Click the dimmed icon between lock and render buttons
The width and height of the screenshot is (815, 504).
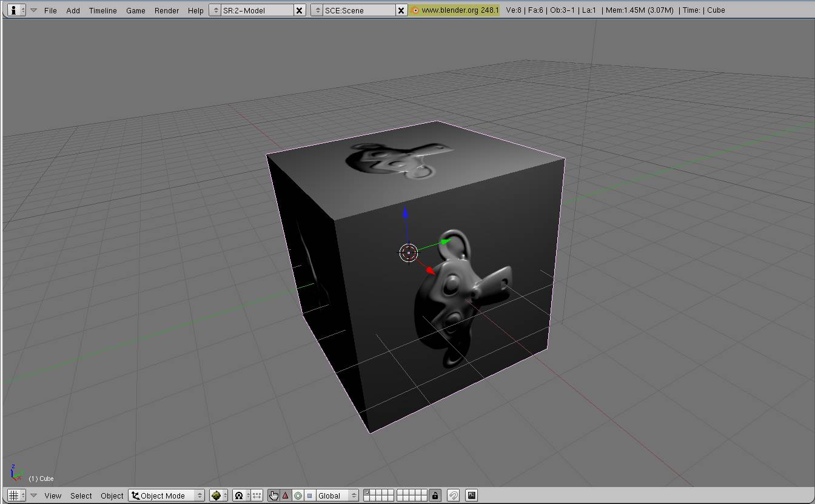pyautogui.click(x=453, y=496)
